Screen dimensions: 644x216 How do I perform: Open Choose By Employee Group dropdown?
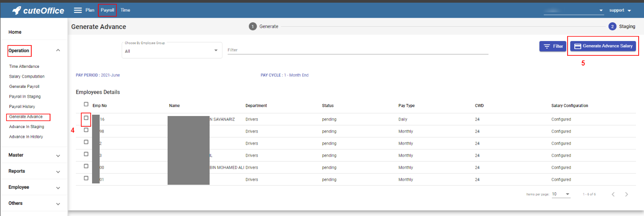point(172,50)
